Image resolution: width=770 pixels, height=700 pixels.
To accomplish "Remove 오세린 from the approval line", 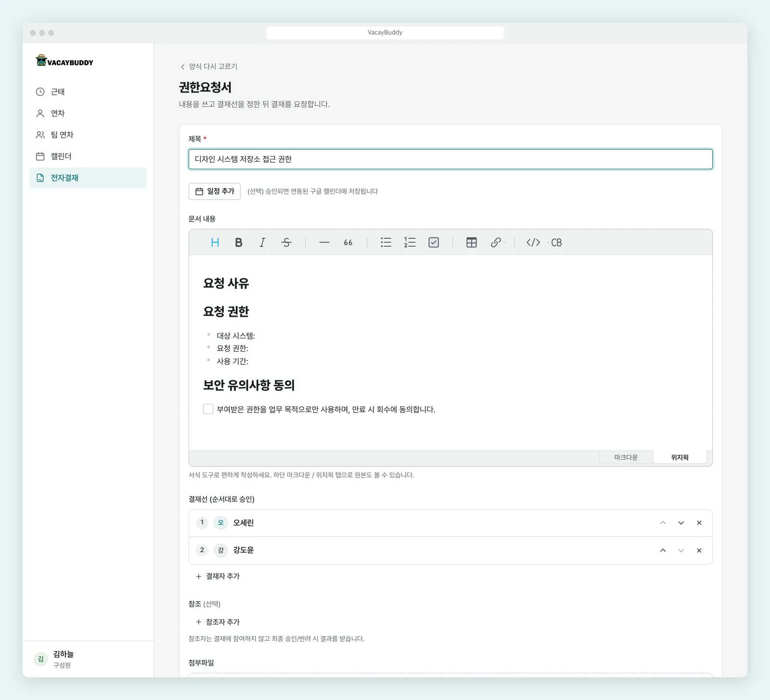I will point(699,523).
